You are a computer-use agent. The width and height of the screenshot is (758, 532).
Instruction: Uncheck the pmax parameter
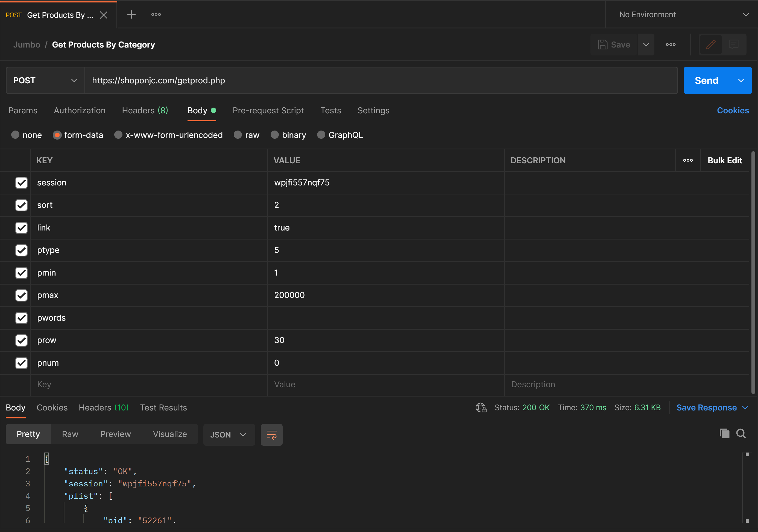22,295
